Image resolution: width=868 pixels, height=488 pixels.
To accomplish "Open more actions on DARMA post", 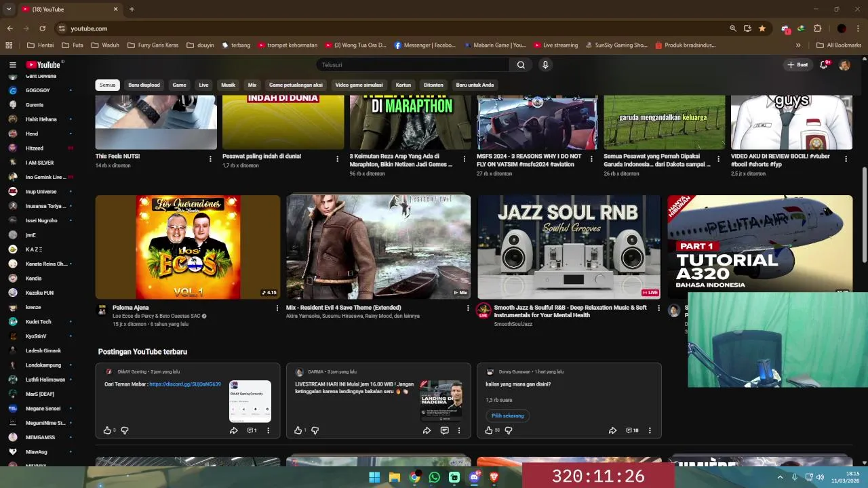I will tap(459, 430).
